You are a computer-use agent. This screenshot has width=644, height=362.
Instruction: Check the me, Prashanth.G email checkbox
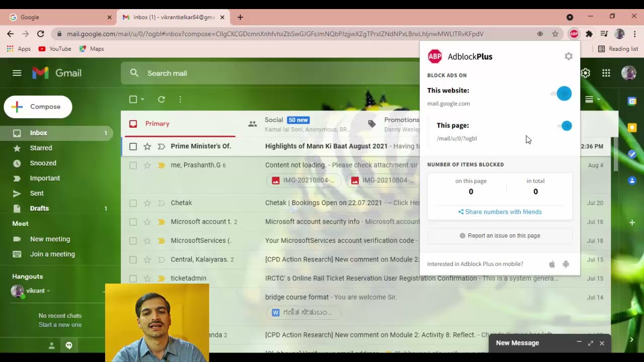point(133,165)
